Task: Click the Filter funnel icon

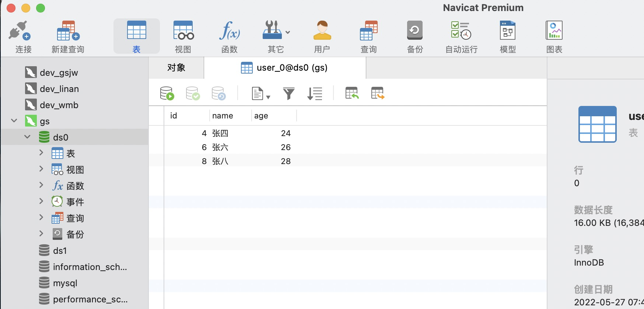Action: [289, 93]
